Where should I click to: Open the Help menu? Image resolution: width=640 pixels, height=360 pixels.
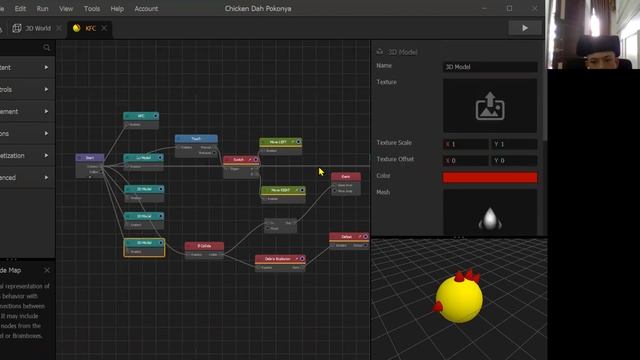coord(117,9)
